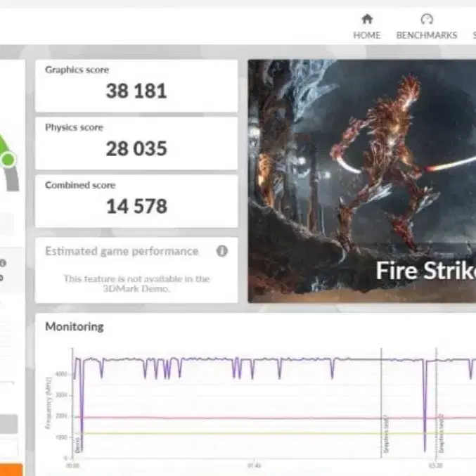
Task: Select the Combined score value 14 578
Action: click(x=136, y=206)
